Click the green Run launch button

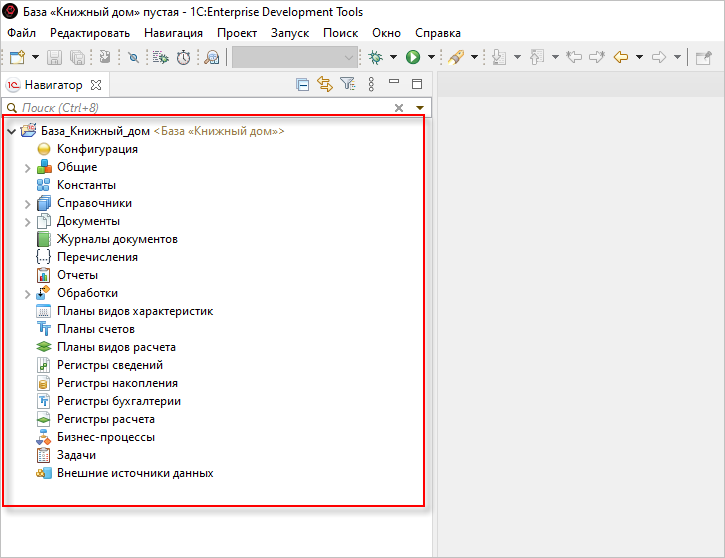412,58
